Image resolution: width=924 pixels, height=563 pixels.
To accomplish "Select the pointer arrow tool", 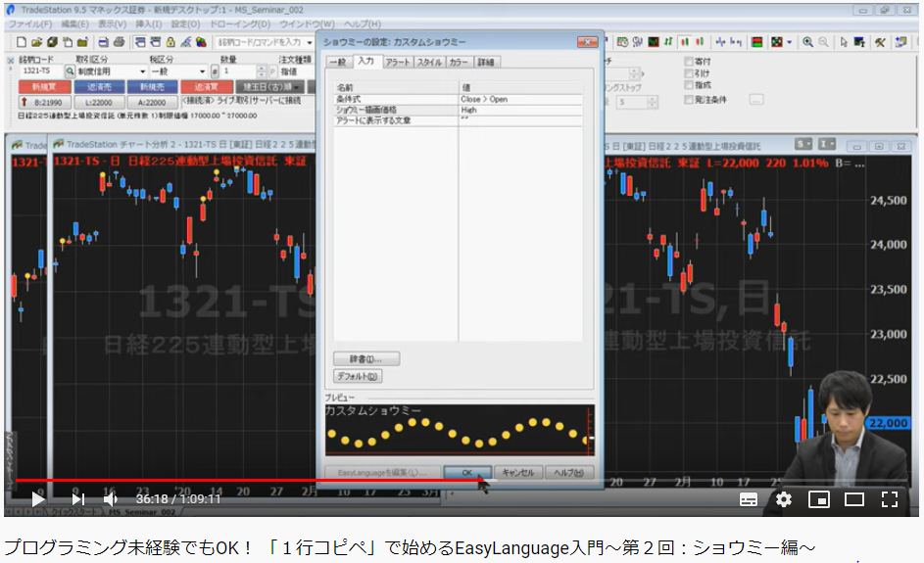I will tap(844, 42).
